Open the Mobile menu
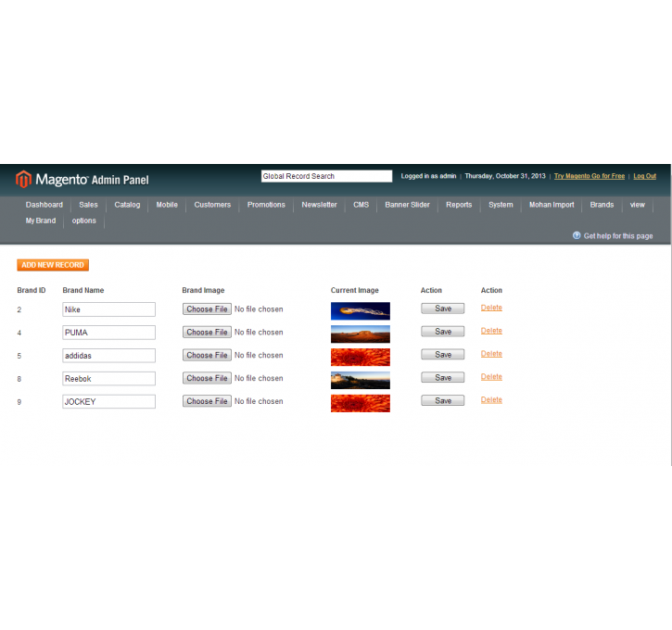The image size is (672, 630). click(167, 205)
